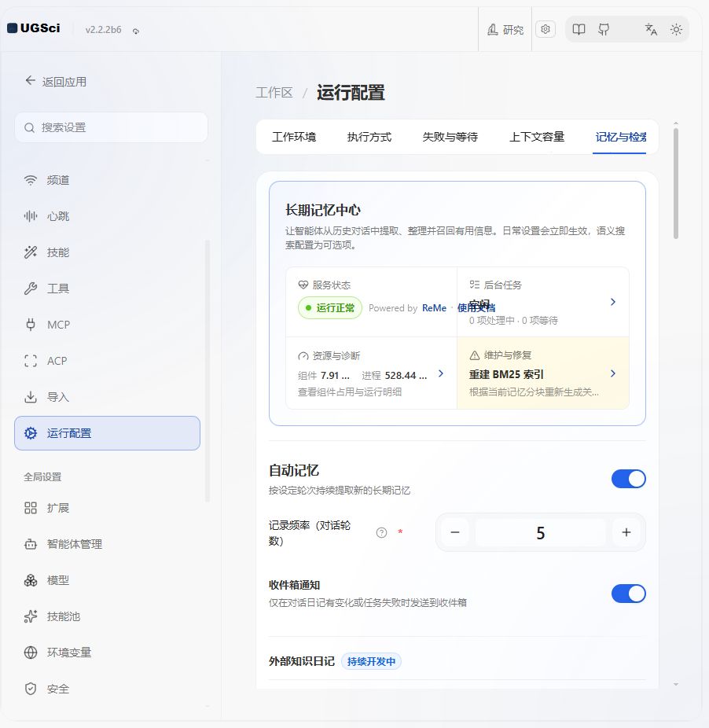Click the 记录频率 value field showing 5

point(541,532)
